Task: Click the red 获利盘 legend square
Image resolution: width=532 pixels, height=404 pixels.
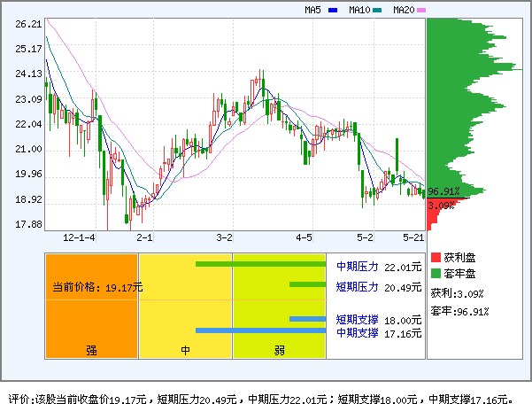Action: point(435,258)
